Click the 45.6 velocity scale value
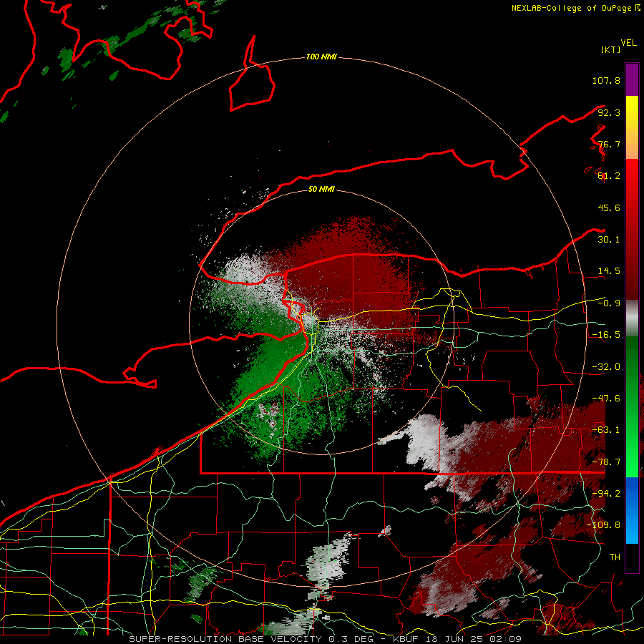This screenshot has height=644, width=644. tap(609, 208)
